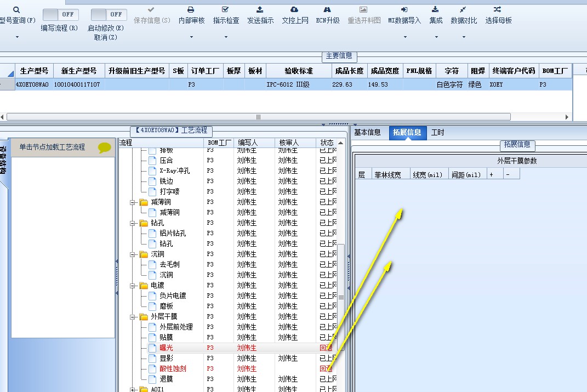Click the 单击节点加载工艺流程 header

pyautogui.click(x=63, y=147)
